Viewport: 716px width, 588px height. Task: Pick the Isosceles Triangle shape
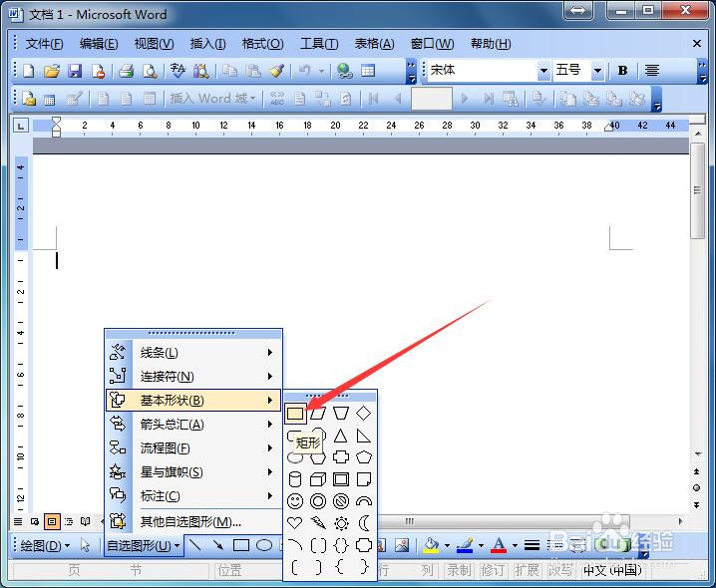pyautogui.click(x=341, y=436)
